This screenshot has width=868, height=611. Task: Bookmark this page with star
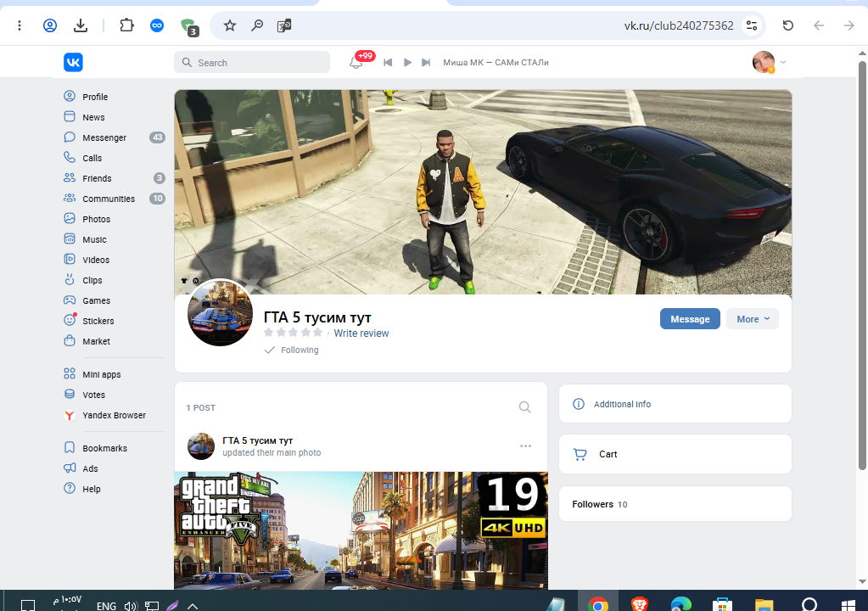click(x=230, y=25)
